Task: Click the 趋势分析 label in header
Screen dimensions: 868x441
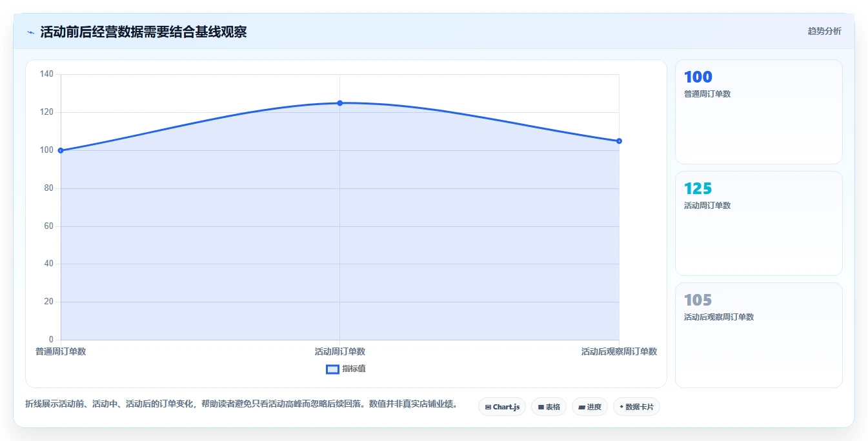Action: click(x=824, y=31)
